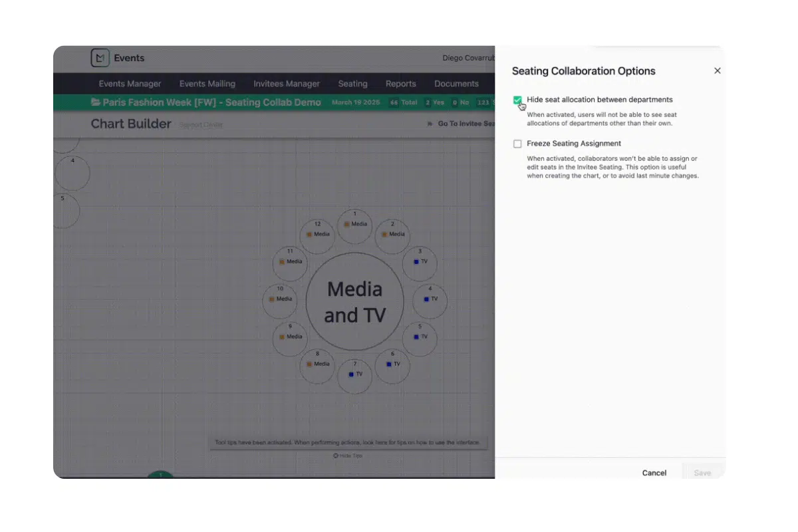798x532 pixels.
Task: Open the Invitees Manager menu
Action: (287, 84)
